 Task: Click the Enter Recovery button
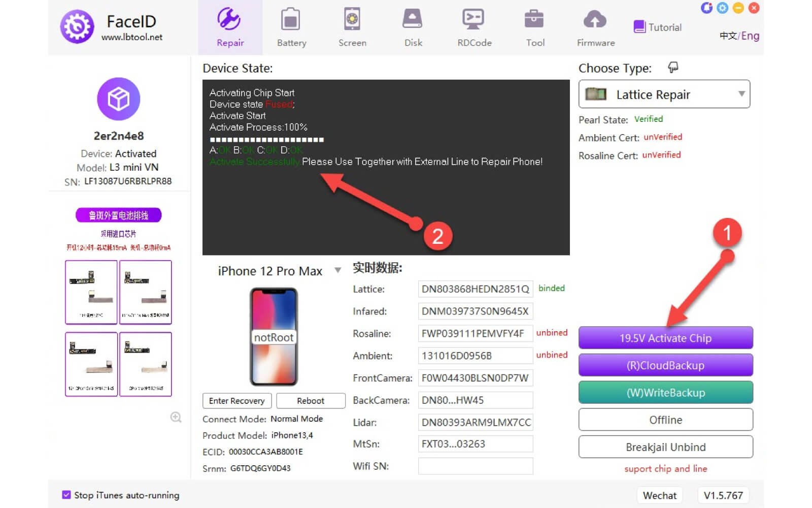click(237, 401)
